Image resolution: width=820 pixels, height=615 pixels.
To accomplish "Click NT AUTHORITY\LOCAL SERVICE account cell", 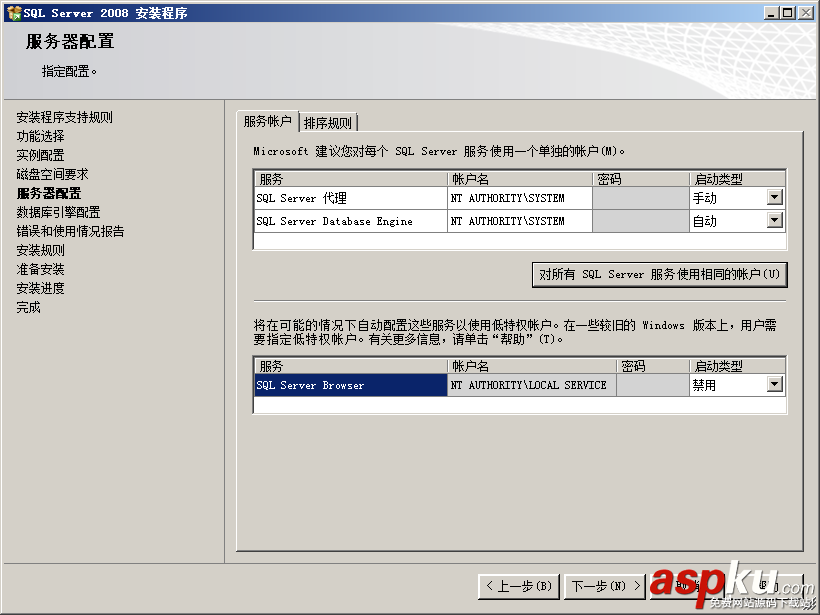I will 532,385.
